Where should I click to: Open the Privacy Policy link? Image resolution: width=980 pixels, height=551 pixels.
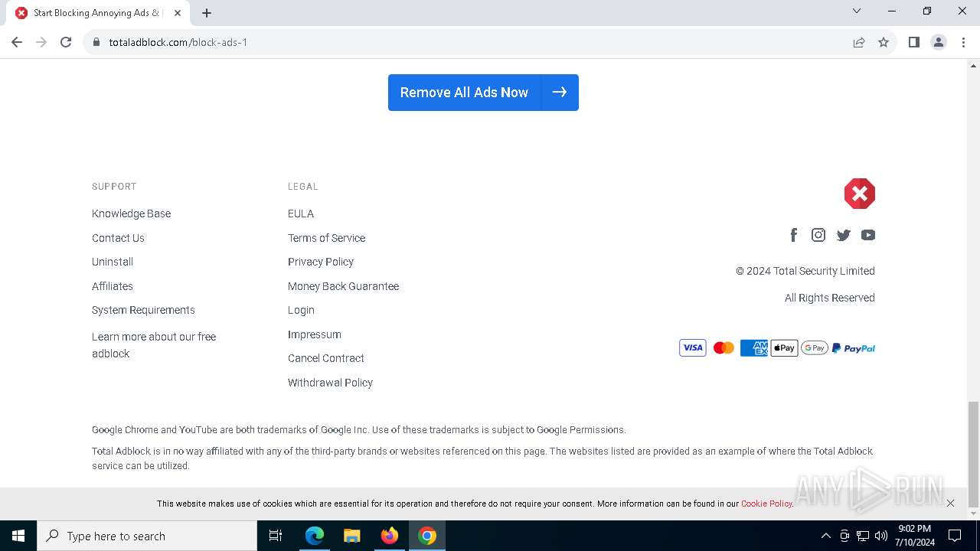point(321,262)
